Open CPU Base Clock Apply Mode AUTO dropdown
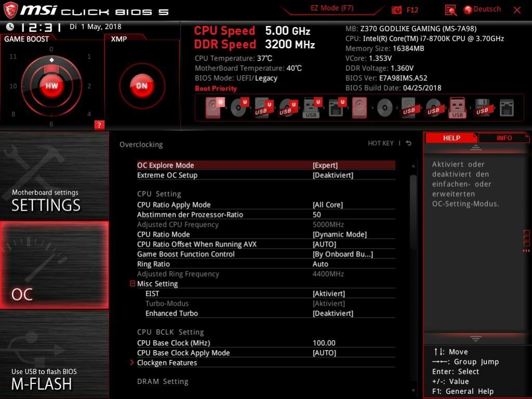 tap(325, 353)
